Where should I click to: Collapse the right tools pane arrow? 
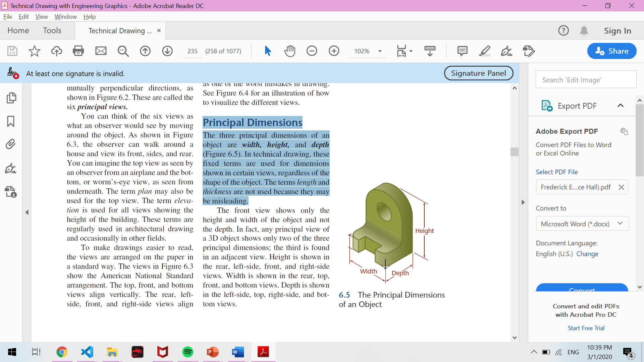click(523, 202)
